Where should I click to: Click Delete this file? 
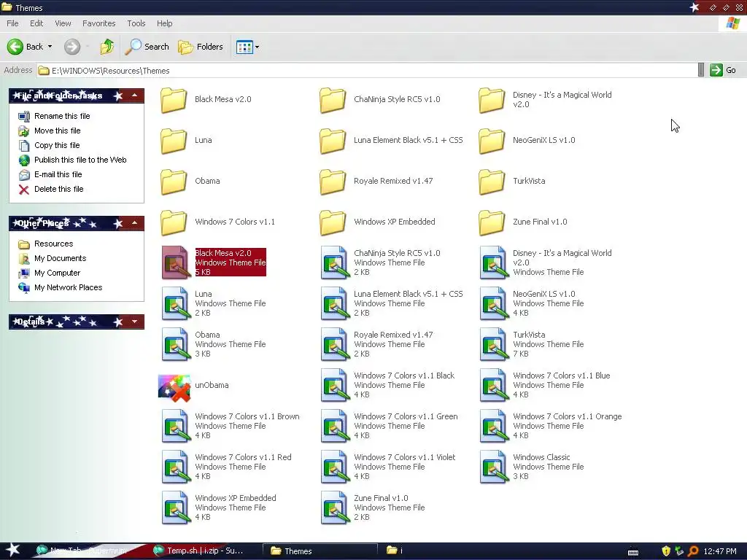tap(58, 190)
